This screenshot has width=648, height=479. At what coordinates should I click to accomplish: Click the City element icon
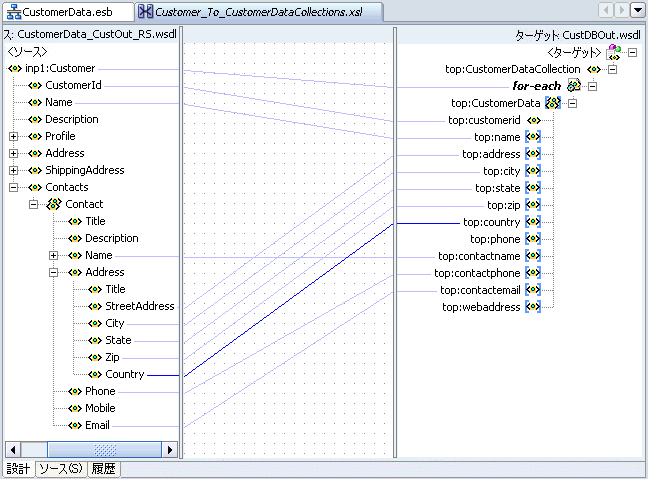[x=95, y=323]
